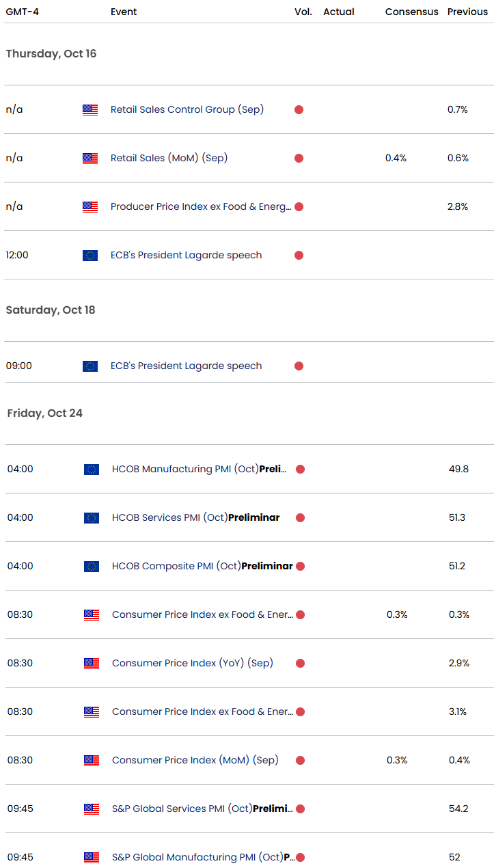
Task: Click the Previous column header
Action: (x=467, y=12)
